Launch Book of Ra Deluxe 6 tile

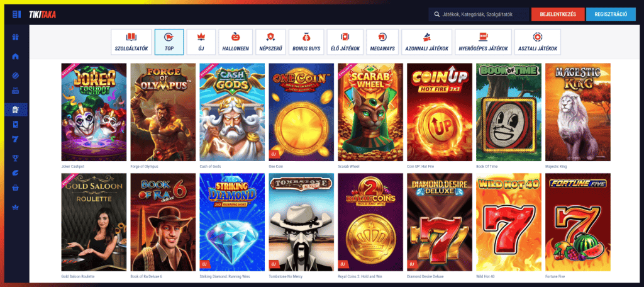pyautogui.click(x=163, y=222)
